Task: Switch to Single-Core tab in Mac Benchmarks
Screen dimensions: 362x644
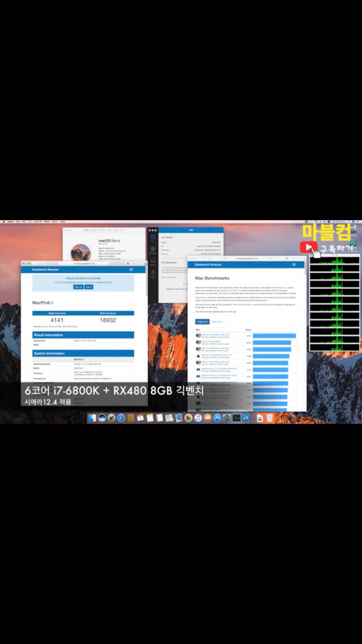Action: click(203, 322)
